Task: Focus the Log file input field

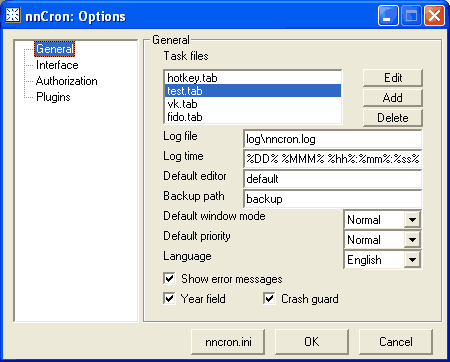Action: 332,139
